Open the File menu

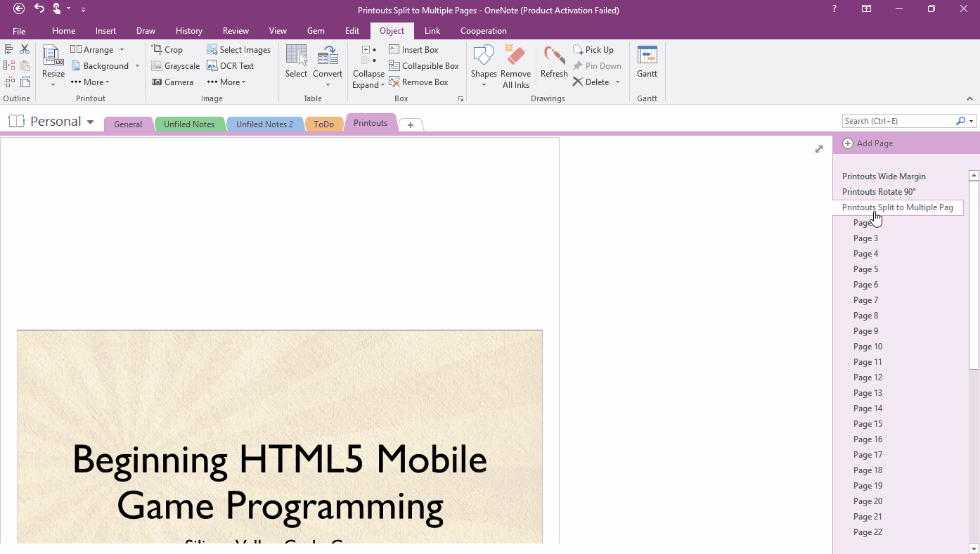point(19,31)
